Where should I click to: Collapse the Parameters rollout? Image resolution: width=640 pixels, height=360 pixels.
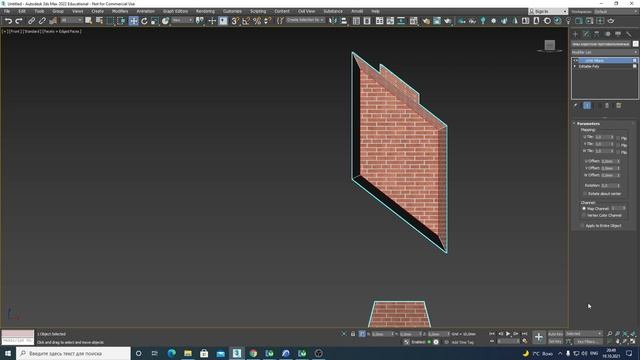tap(588, 123)
